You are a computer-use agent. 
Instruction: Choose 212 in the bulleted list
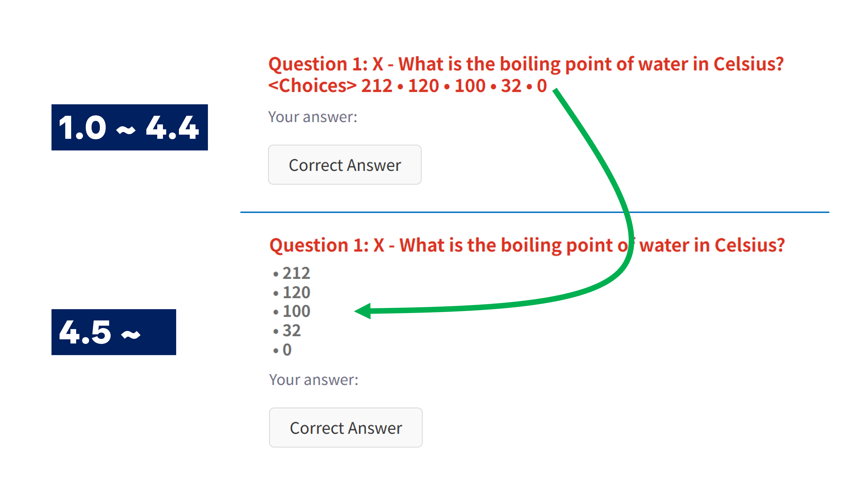[296, 273]
